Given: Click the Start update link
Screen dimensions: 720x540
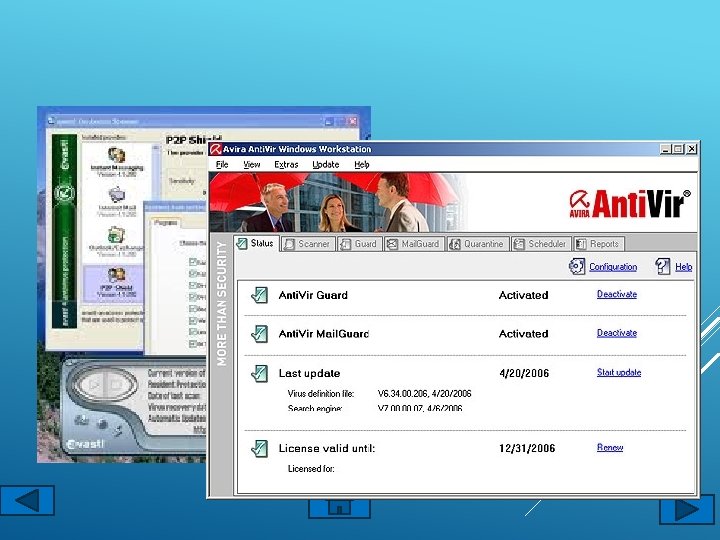Looking at the screenshot, I should [x=619, y=372].
